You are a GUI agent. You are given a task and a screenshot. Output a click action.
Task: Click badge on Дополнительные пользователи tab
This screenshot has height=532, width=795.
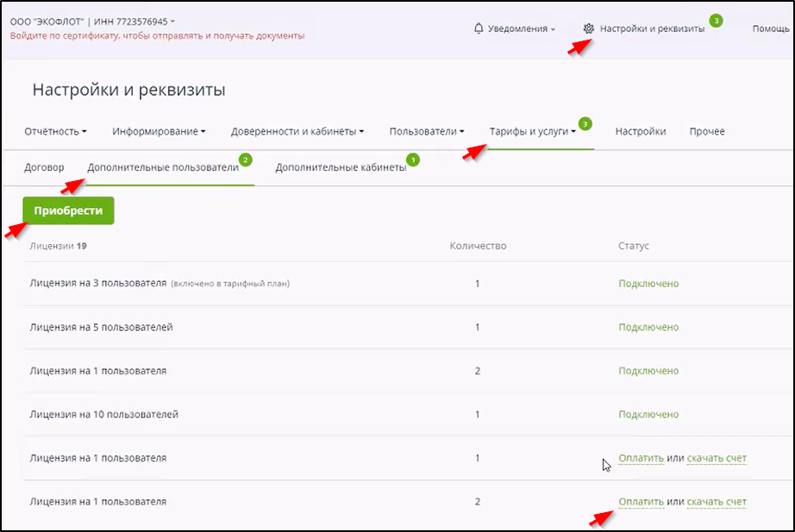(x=246, y=160)
